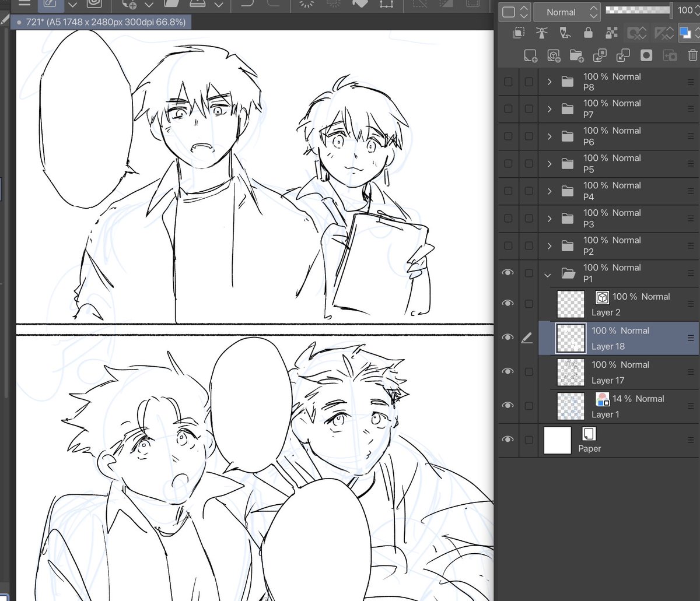
Task: Toggle Clip to Layer Below icon
Action: coord(518,33)
